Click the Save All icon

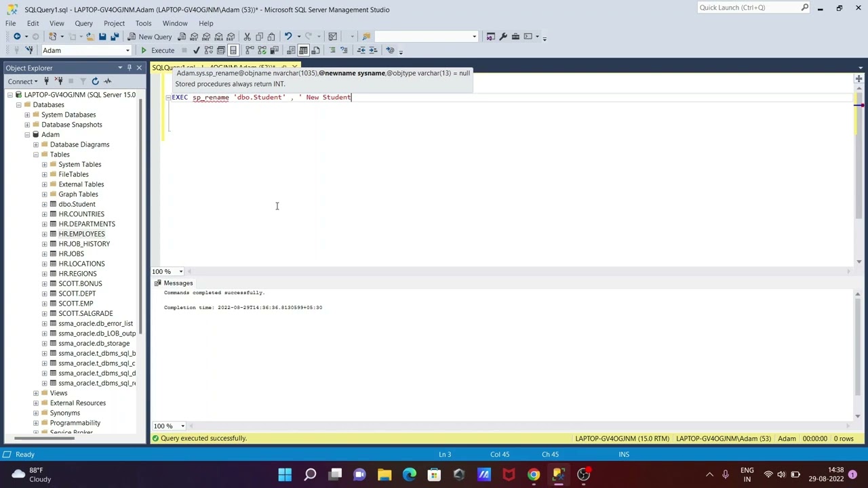(x=115, y=37)
